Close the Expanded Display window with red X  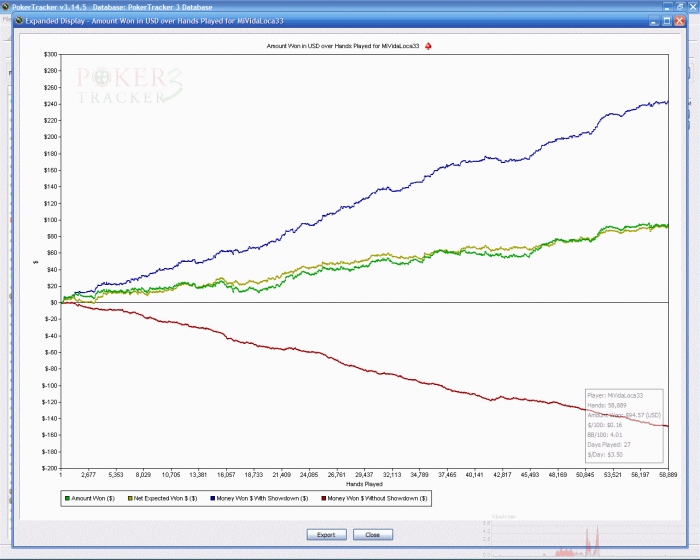pos(679,21)
